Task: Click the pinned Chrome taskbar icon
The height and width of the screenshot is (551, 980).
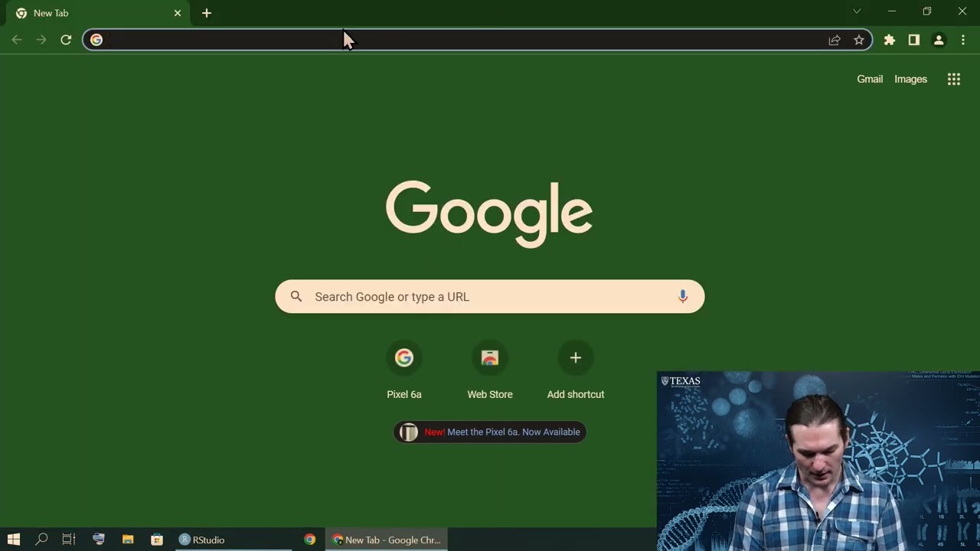Action: coord(309,540)
